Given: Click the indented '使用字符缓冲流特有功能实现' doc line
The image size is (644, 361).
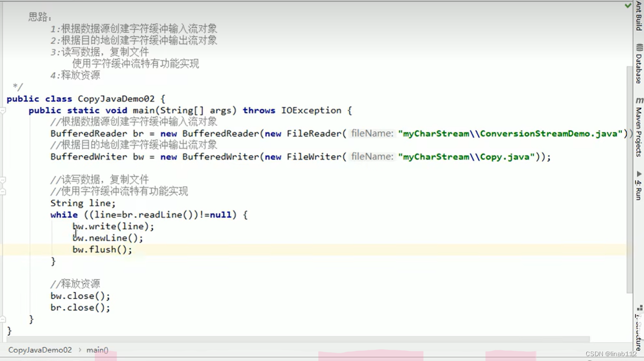Looking at the screenshot, I should tap(136, 64).
